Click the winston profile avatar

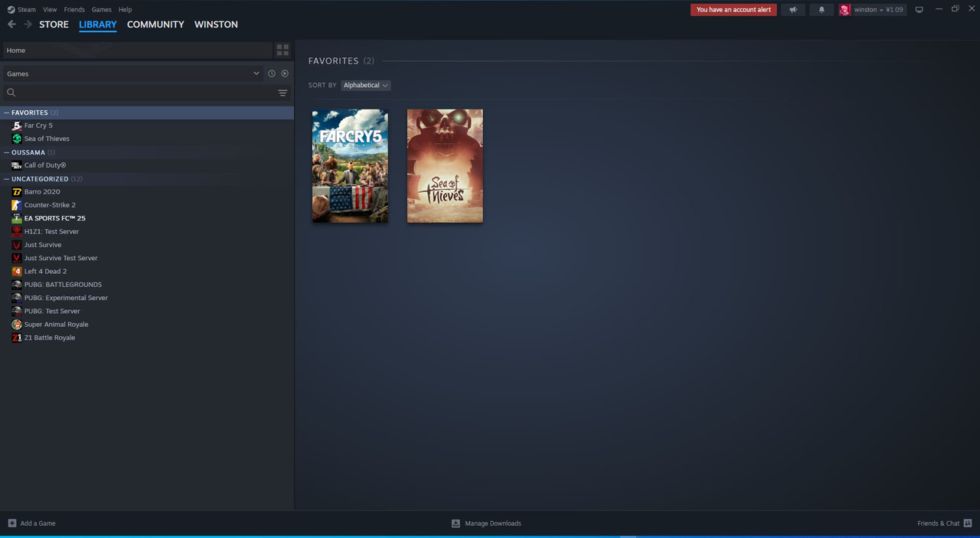tap(844, 10)
